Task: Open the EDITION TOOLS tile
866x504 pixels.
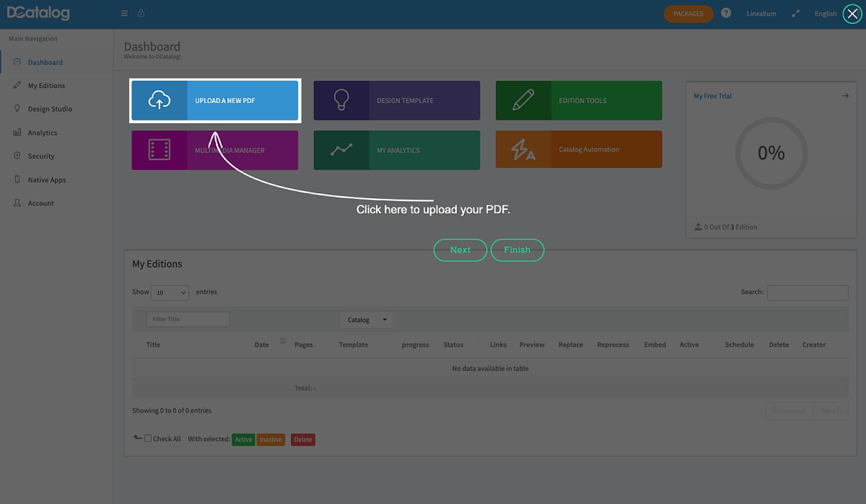Action: (x=579, y=100)
